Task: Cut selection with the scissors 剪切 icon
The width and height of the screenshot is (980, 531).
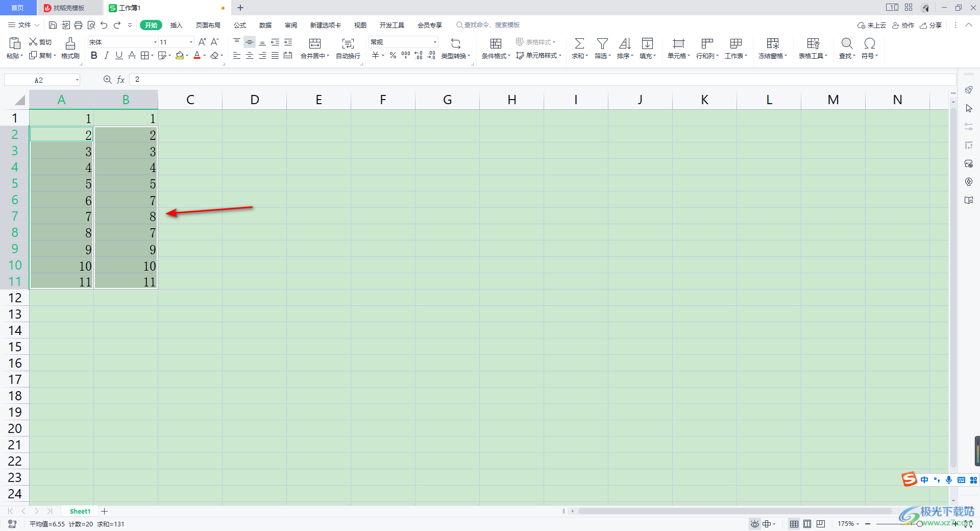Action: 40,42
